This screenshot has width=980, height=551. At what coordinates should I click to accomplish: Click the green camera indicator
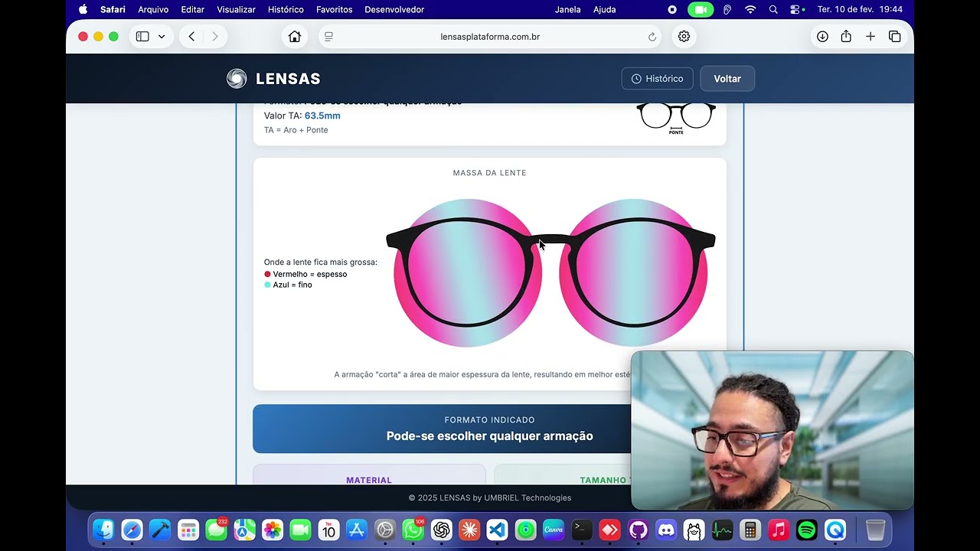click(701, 9)
